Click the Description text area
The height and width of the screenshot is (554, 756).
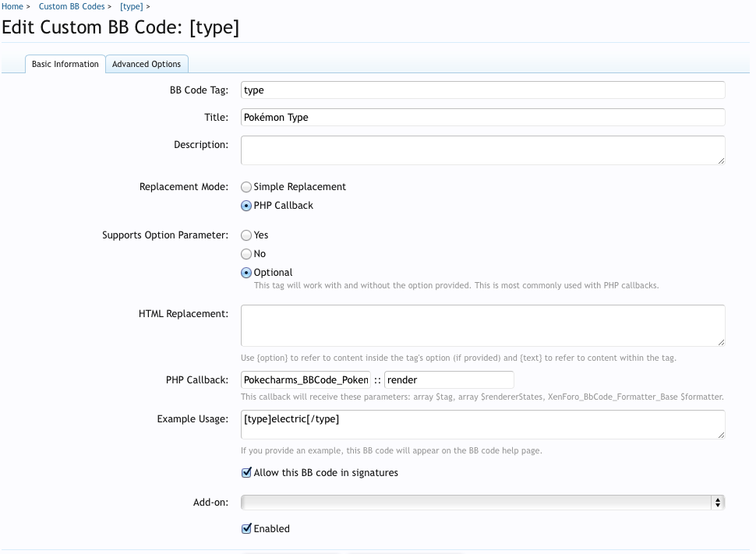(482, 150)
